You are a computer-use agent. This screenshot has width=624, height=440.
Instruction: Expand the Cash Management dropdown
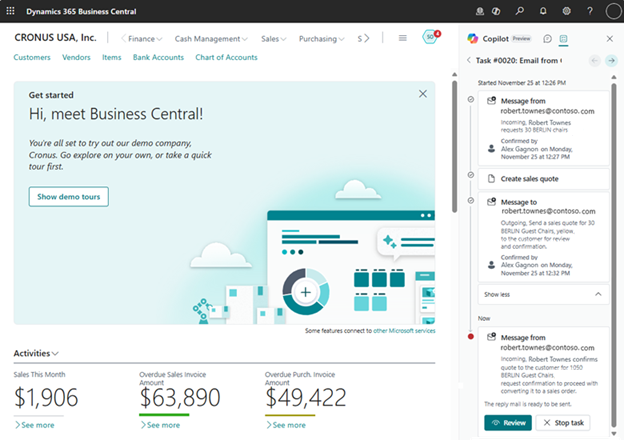tap(211, 38)
